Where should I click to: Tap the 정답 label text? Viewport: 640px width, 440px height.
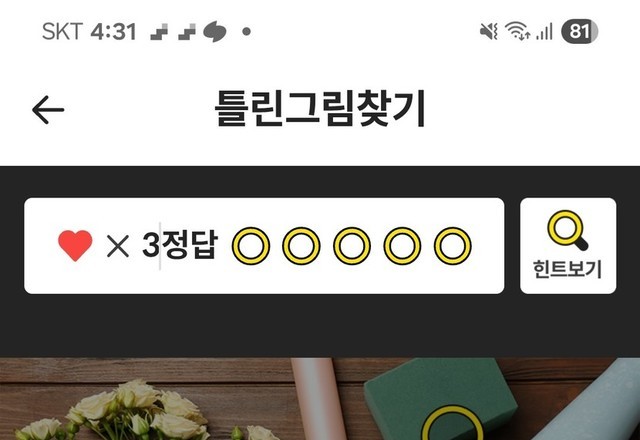tap(189, 244)
